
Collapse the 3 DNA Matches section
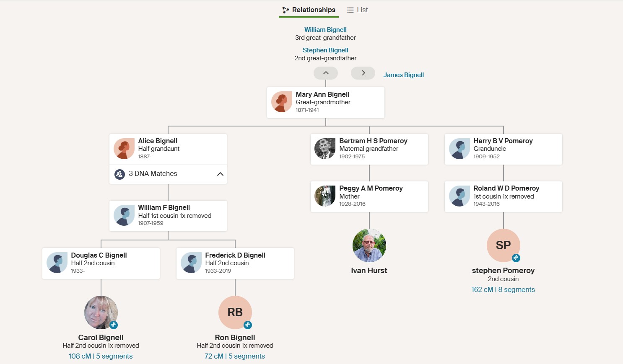[220, 174]
